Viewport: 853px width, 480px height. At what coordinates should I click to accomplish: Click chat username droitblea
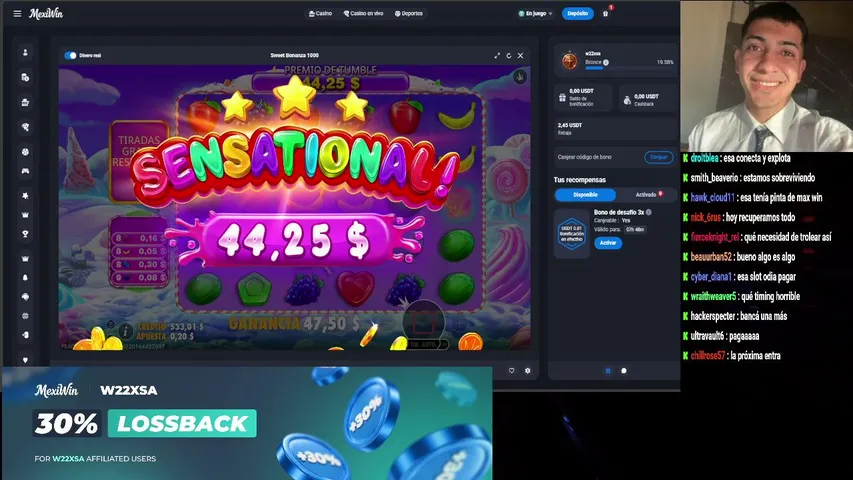point(704,158)
